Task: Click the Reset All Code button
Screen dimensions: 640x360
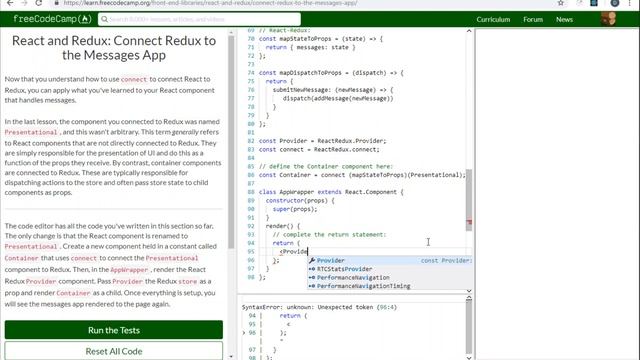Action: 114,351
